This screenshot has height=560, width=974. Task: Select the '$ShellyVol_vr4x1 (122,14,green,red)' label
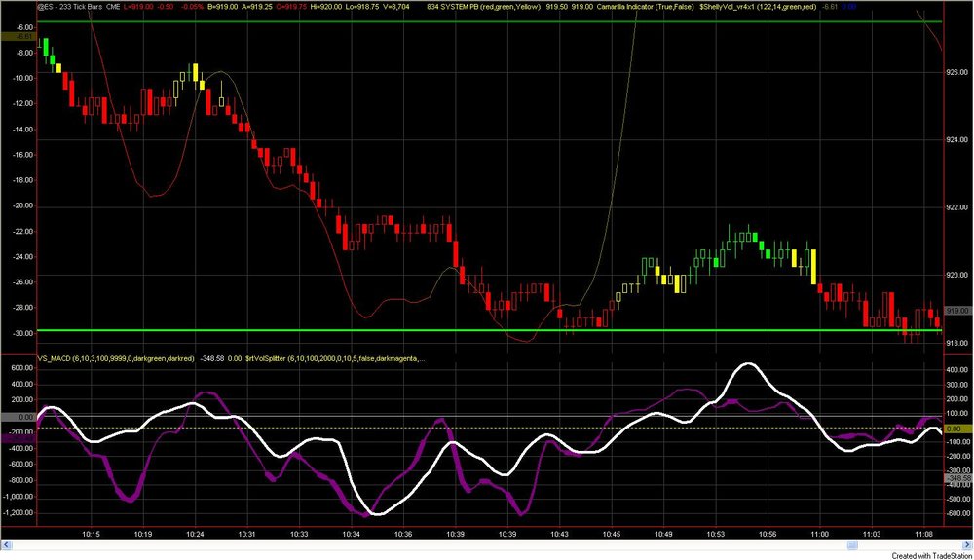coord(758,7)
